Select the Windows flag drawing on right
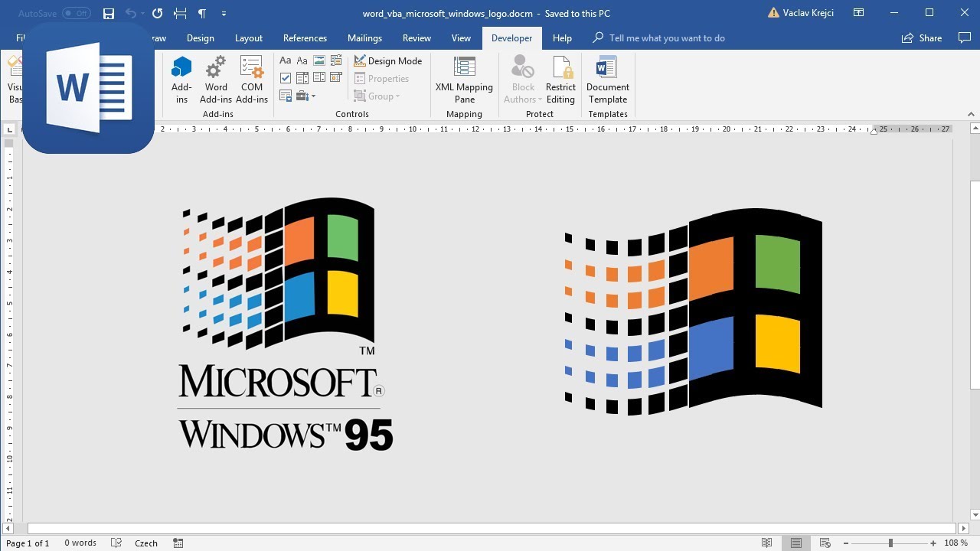This screenshot has width=980, height=551. click(693, 311)
